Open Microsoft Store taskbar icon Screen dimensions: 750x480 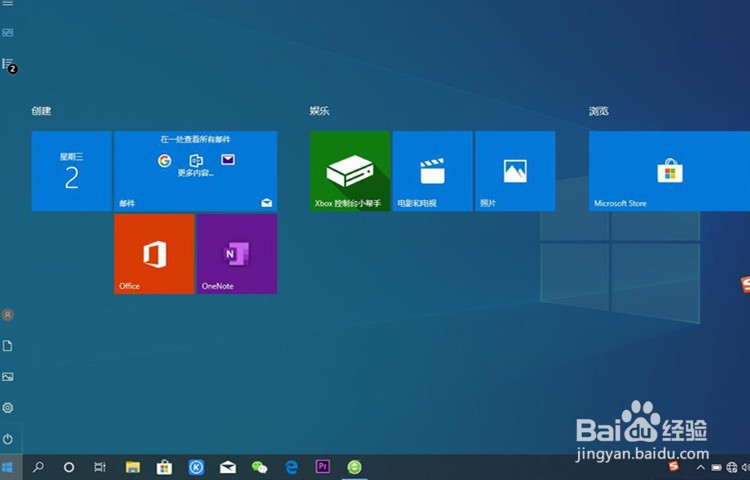pyautogui.click(x=164, y=467)
